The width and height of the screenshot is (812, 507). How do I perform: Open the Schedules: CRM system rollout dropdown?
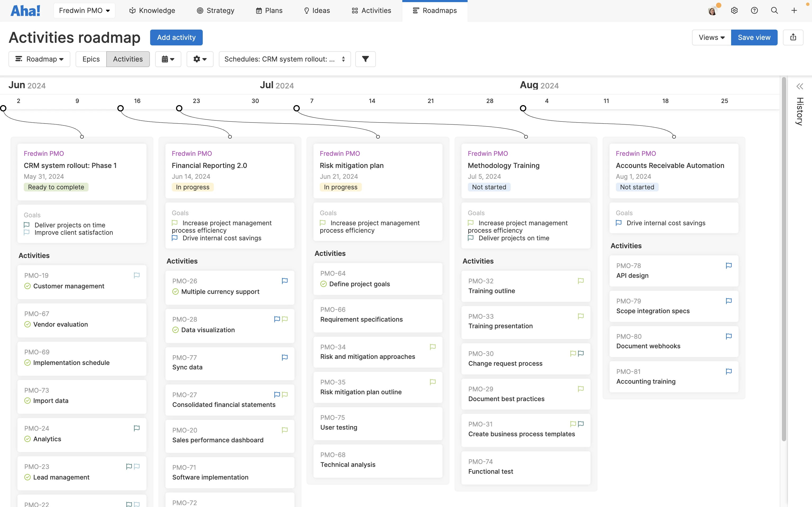(284, 59)
